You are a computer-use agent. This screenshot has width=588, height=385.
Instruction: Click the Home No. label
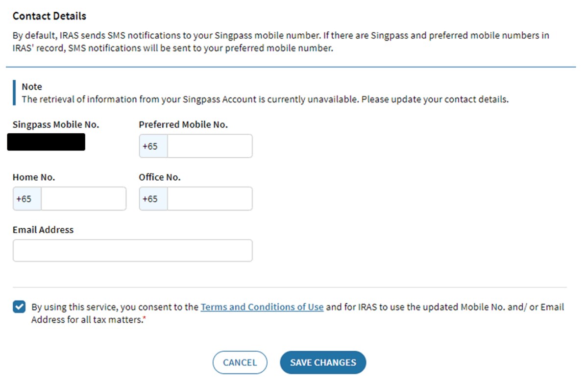(x=34, y=177)
